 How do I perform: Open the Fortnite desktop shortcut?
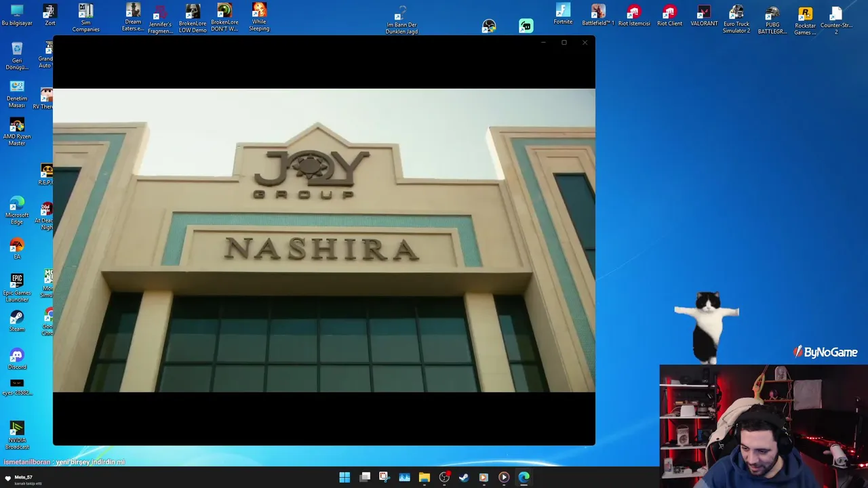(x=563, y=15)
